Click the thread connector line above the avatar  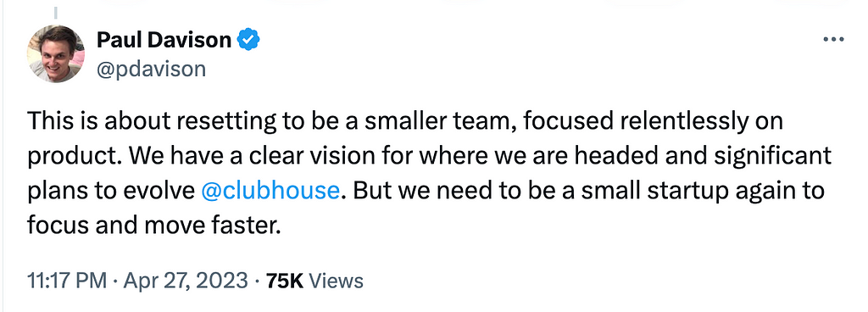pyautogui.click(x=55, y=12)
